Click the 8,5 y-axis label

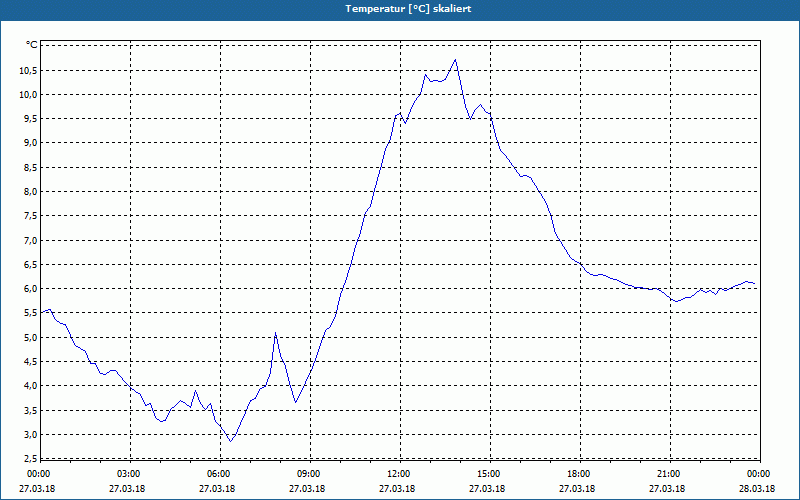31,167
